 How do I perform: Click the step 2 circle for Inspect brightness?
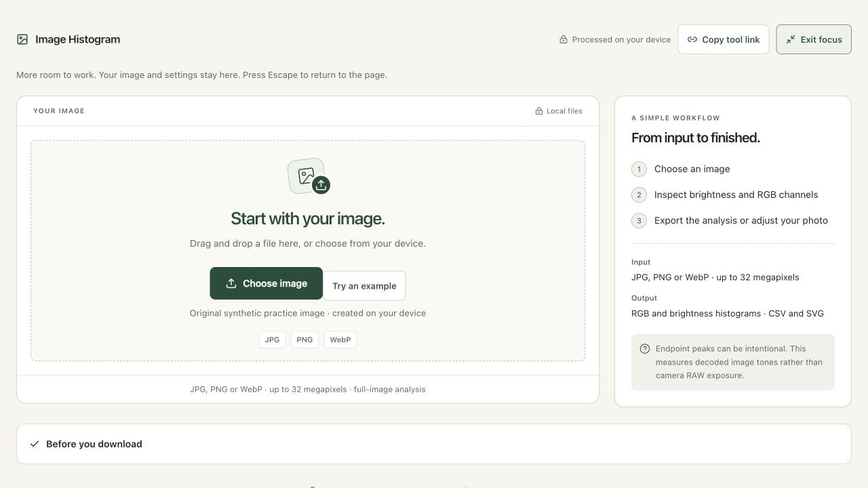(x=639, y=195)
